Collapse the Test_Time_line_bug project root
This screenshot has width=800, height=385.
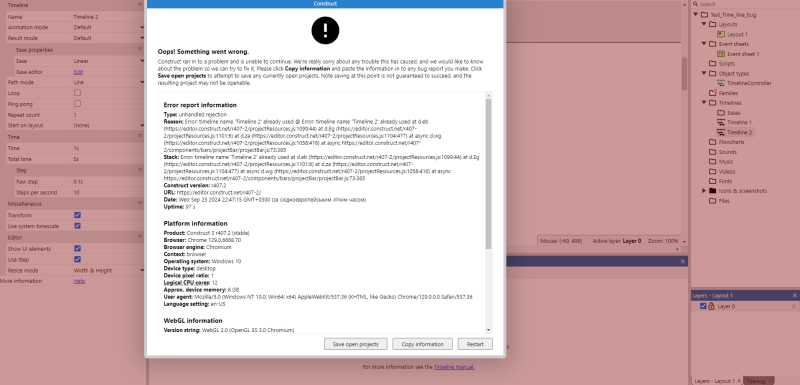click(x=695, y=14)
